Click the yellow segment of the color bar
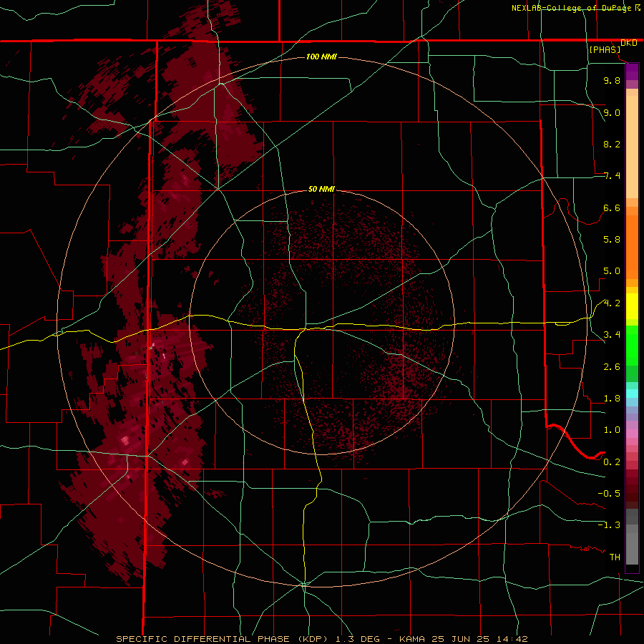Image resolution: width=644 pixels, height=644 pixels. click(x=632, y=306)
